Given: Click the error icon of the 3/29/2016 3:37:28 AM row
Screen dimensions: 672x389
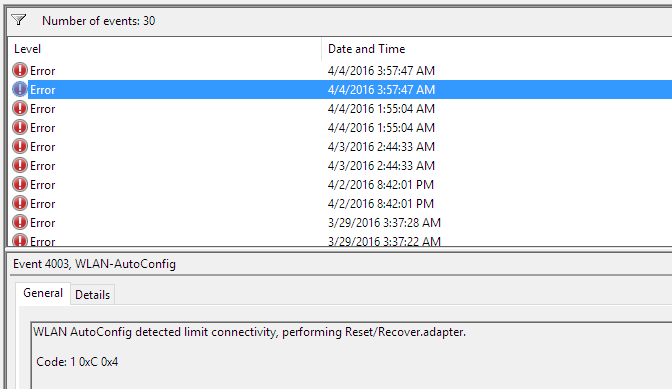Looking at the screenshot, I should pyautogui.click(x=20, y=222).
